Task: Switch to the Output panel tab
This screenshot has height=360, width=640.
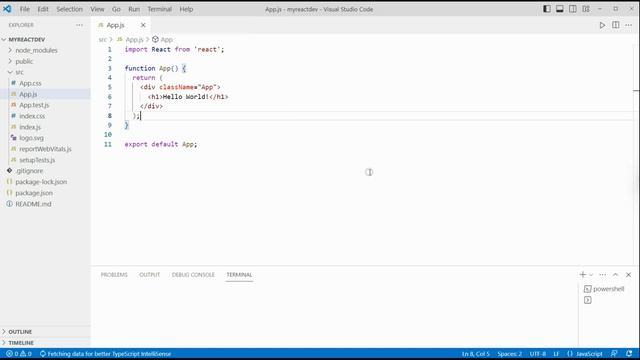Action: click(x=149, y=275)
